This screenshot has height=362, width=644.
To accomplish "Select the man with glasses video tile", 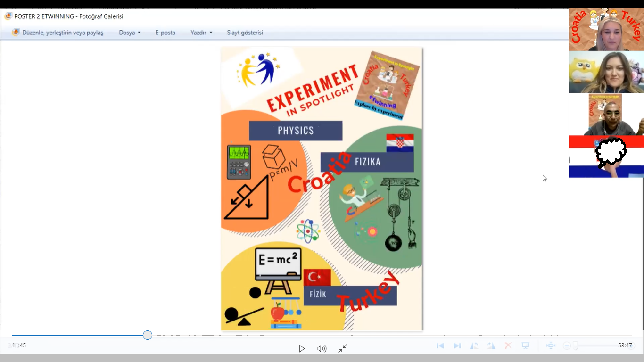I will pos(606,115).
